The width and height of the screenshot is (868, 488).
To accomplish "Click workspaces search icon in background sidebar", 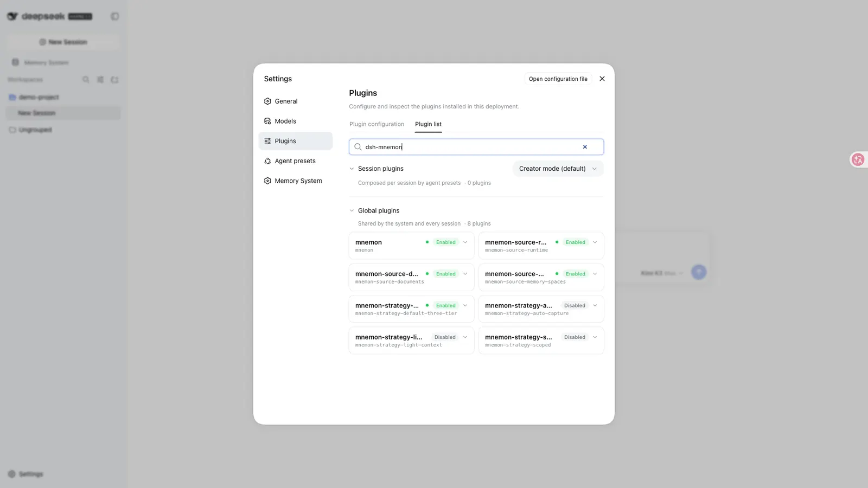I will 86,80.
